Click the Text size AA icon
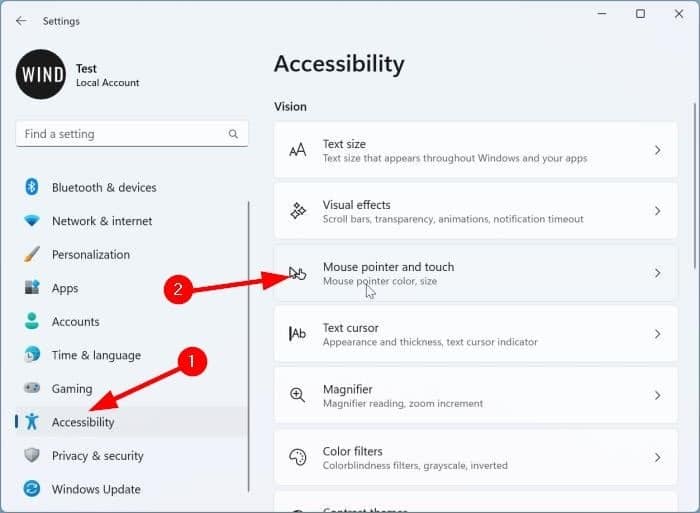700x513 pixels. (x=298, y=150)
